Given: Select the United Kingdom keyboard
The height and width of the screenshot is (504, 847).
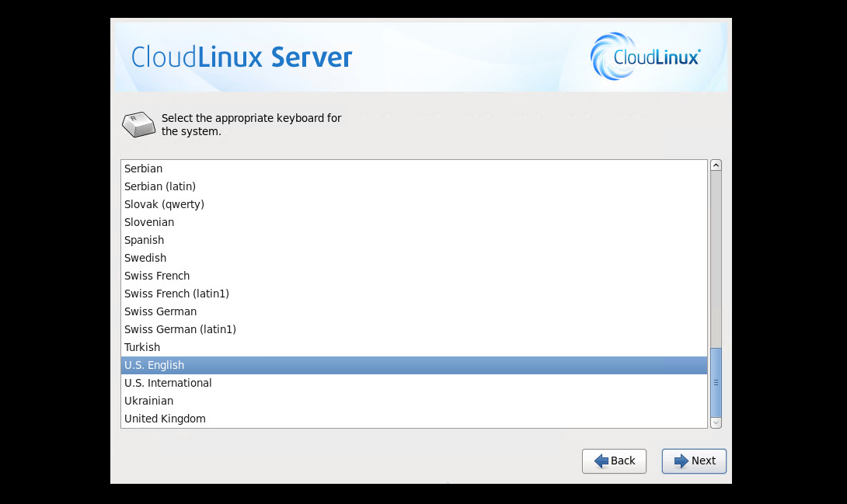Looking at the screenshot, I should tap(165, 419).
